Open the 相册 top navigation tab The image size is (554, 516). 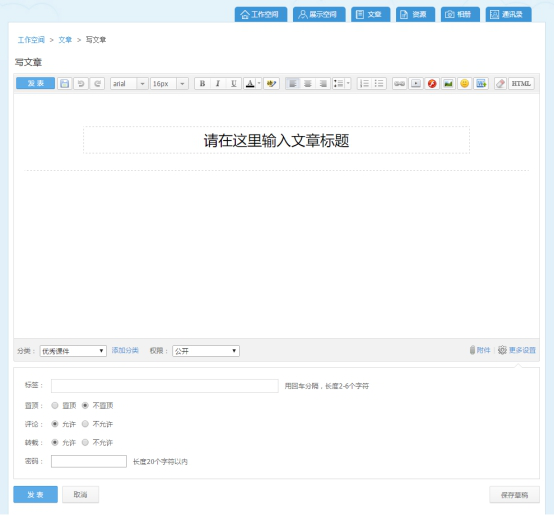coord(460,14)
